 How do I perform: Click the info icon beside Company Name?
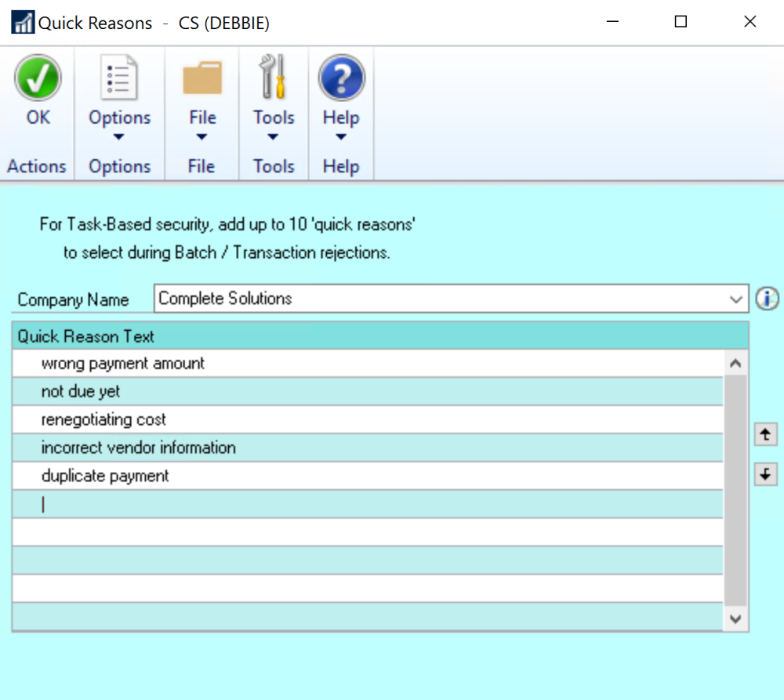click(767, 299)
